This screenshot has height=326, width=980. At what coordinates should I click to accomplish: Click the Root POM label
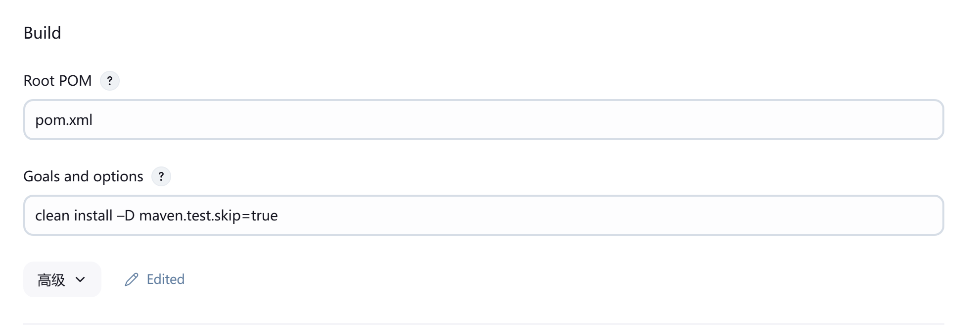point(57,81)
